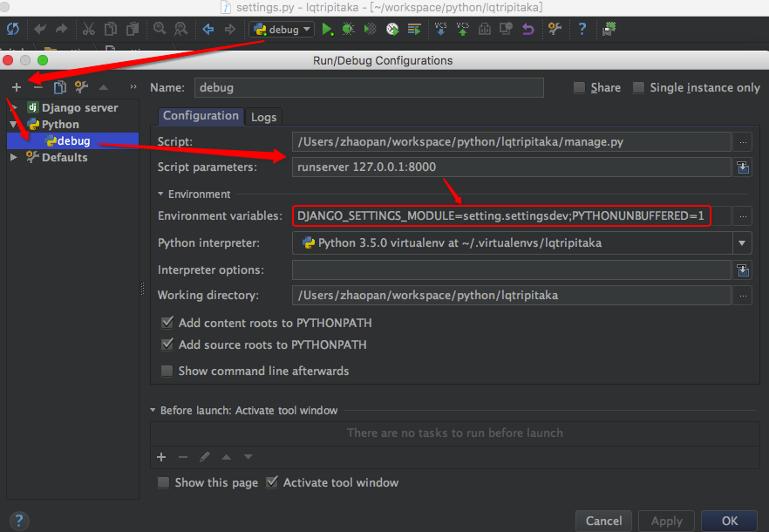
Task: Collapse the Python tree node
Action: click(14, 124)
